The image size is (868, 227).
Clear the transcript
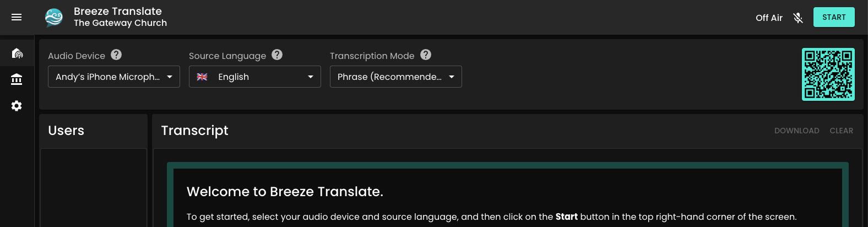pos(841,131)
